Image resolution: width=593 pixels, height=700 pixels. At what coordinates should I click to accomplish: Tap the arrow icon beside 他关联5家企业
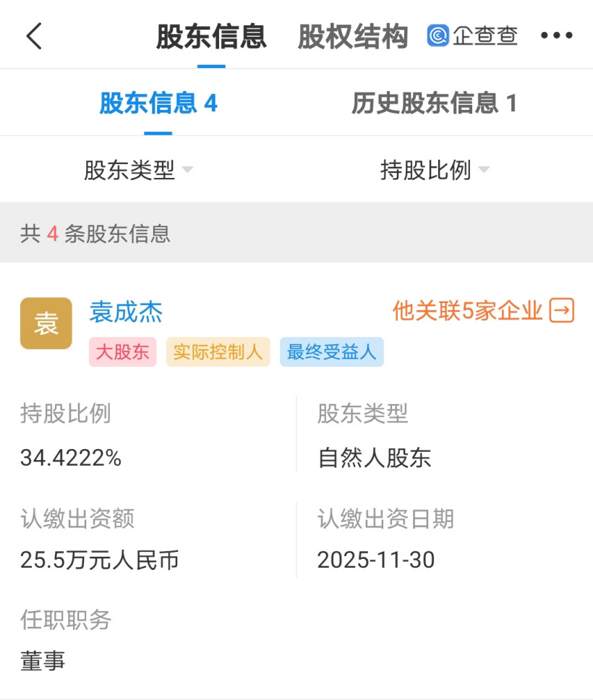pyautogui.click(x=562, y=311)
